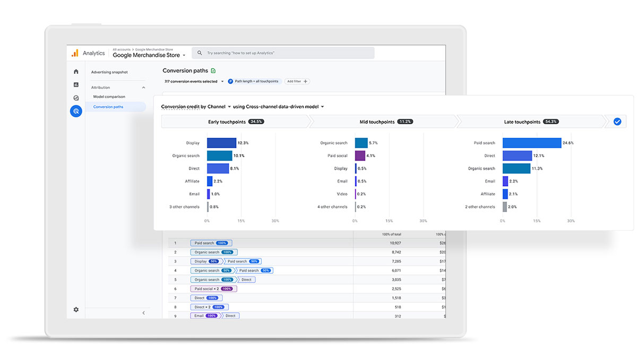Click the All accounts breadcrumb link
The image size is (637, 364).
tap(123, 49)
